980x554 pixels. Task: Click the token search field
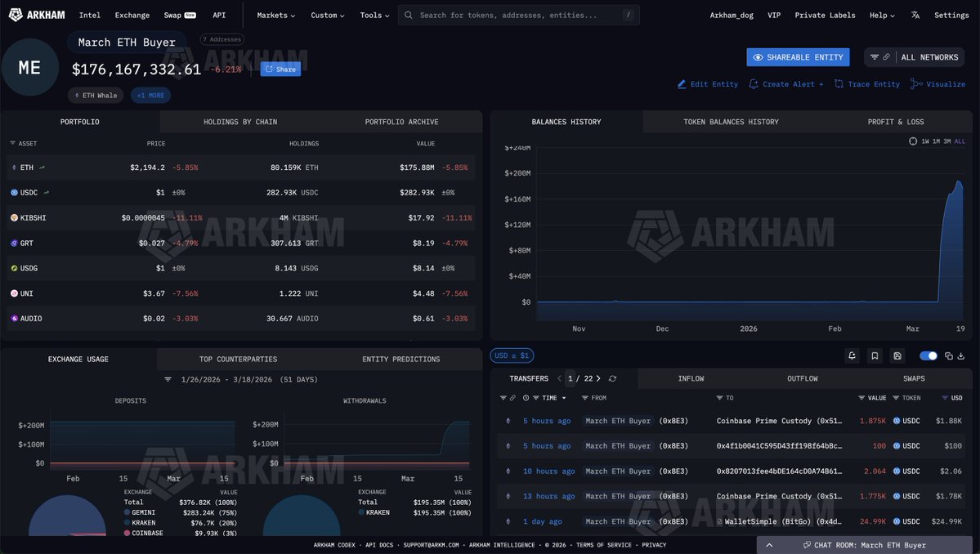519,15
